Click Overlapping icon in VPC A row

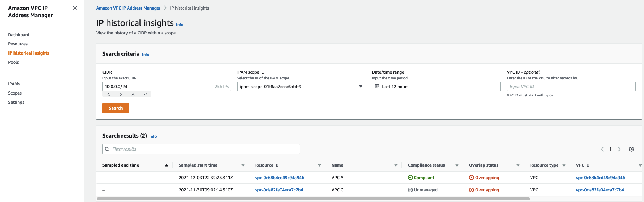[471, 178]
